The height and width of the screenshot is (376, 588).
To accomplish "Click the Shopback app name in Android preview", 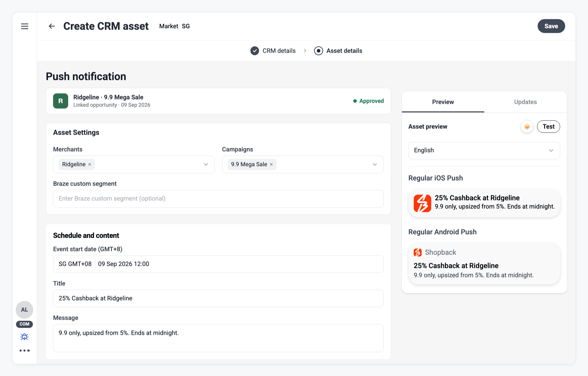I will (x=441, y=253).
